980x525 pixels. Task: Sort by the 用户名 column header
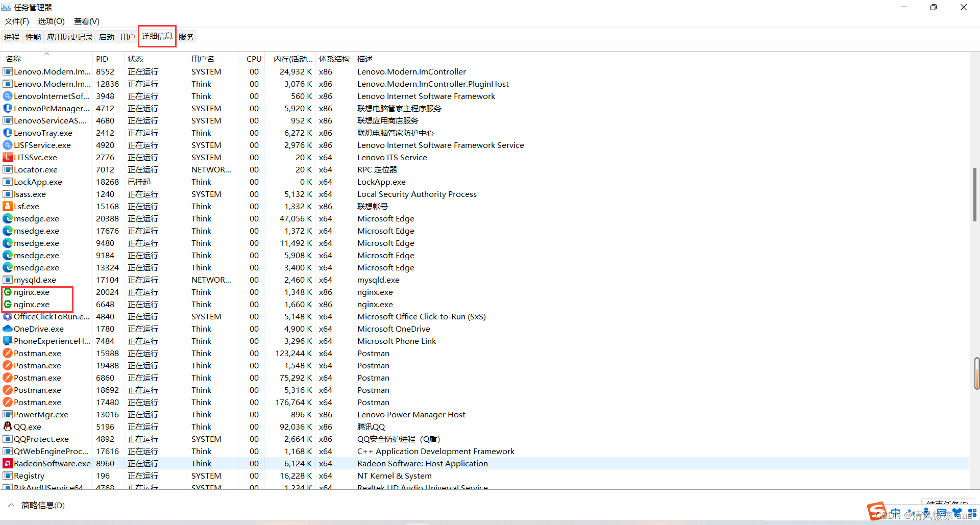pos(213,59)
